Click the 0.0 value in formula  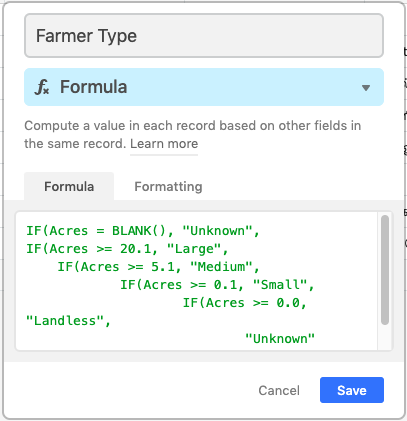(288, 303)
